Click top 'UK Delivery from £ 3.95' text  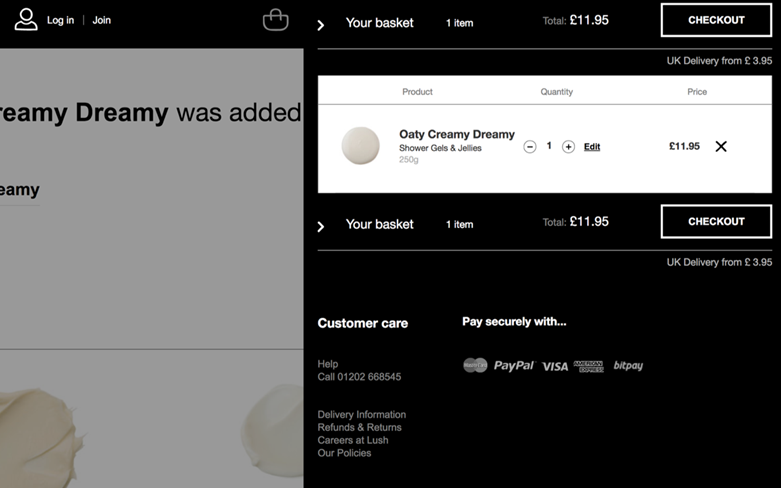pyautogui.click(x=719, y=61)
